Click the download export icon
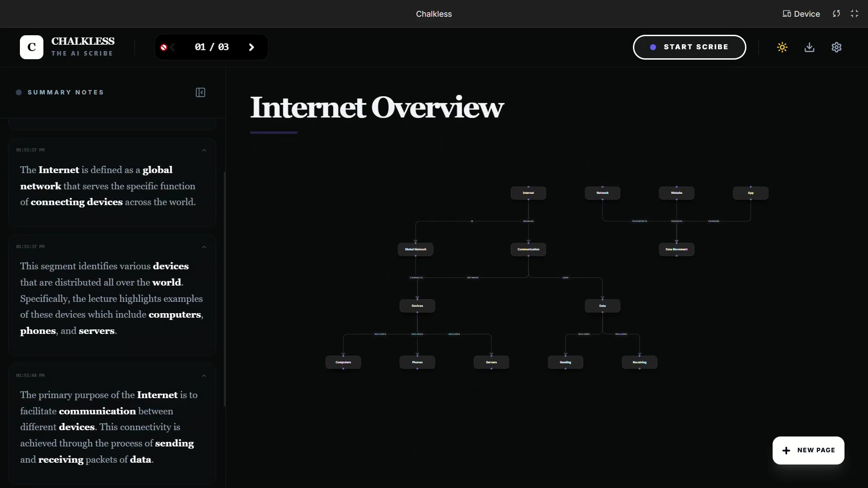Viewport: 868px width, 488px height. pos(809,47)
